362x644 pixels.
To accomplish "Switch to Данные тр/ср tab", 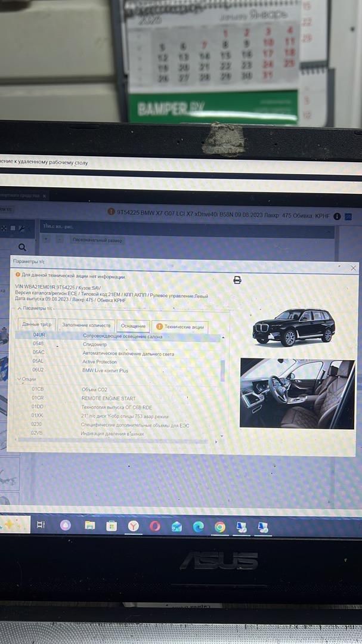I will pyautogui.click(x=36, y=324).
